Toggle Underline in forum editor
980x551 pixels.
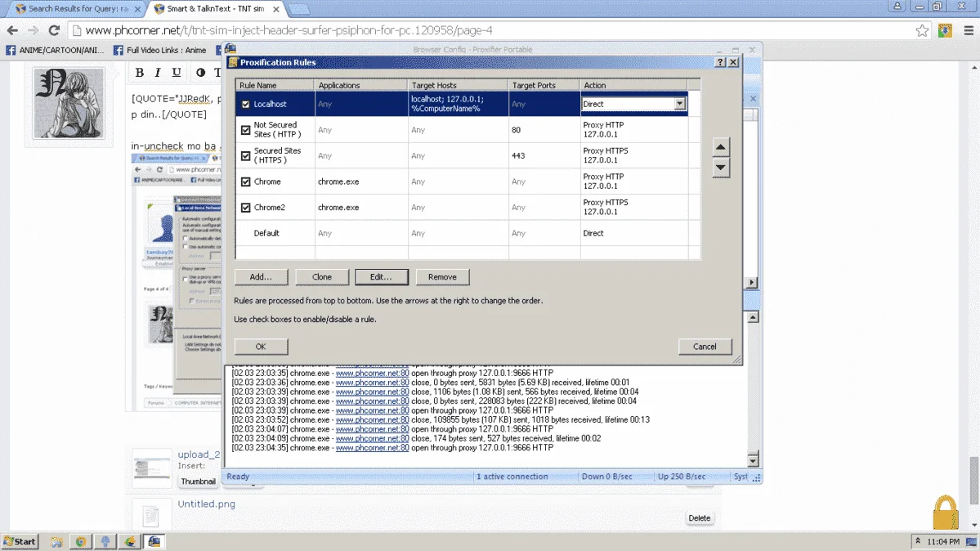[x=177, y=73]
